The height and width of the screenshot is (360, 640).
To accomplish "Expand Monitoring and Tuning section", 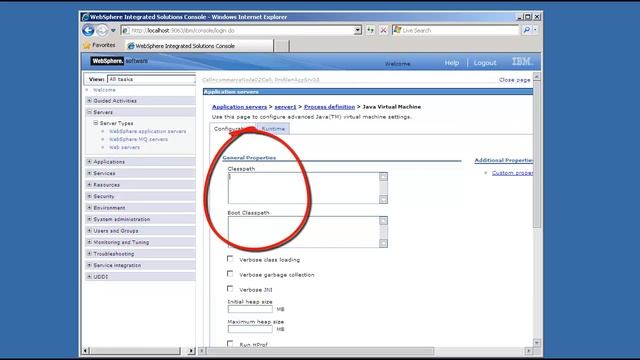I will point(89,242).
